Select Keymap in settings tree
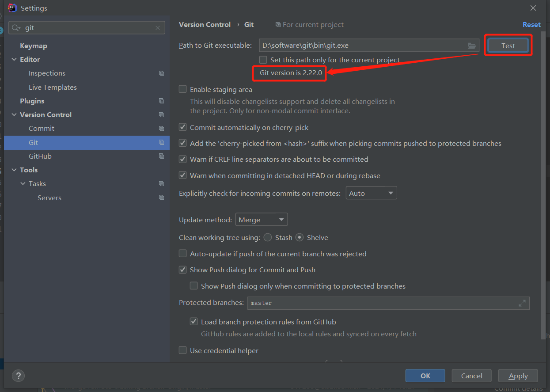The image size is (550, 392). (34, 46)
